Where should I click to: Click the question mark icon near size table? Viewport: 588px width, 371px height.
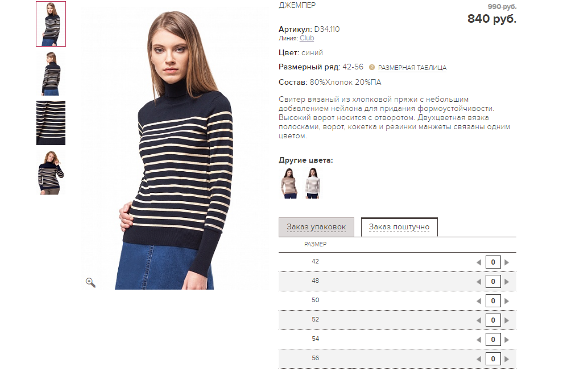(372, 67)
